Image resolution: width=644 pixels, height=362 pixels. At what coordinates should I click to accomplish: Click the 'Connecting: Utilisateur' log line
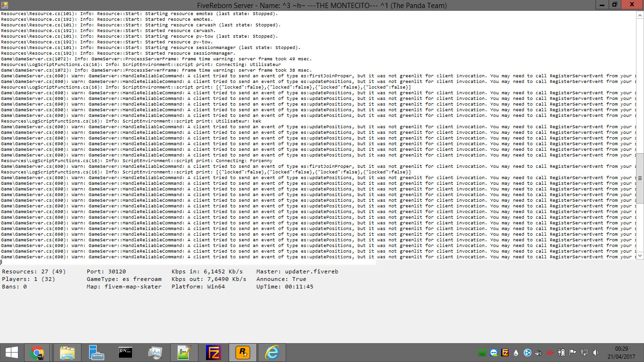click(141, 65)
